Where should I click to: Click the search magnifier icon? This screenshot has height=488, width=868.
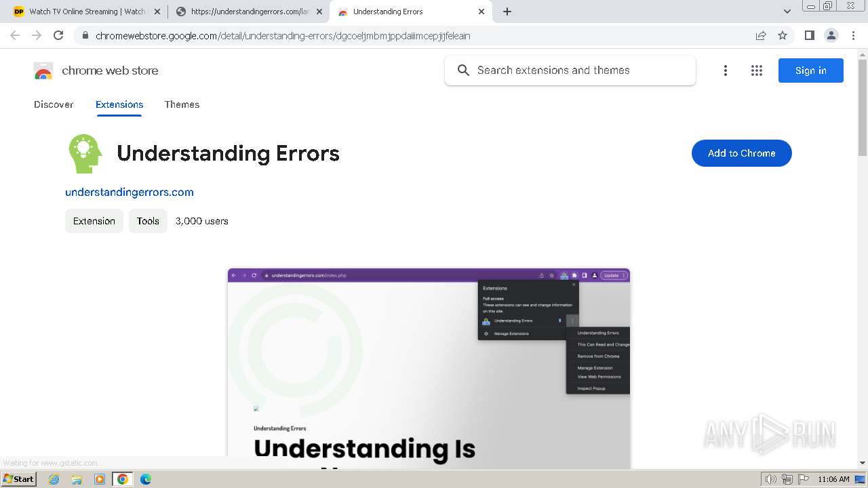[463, 70]
